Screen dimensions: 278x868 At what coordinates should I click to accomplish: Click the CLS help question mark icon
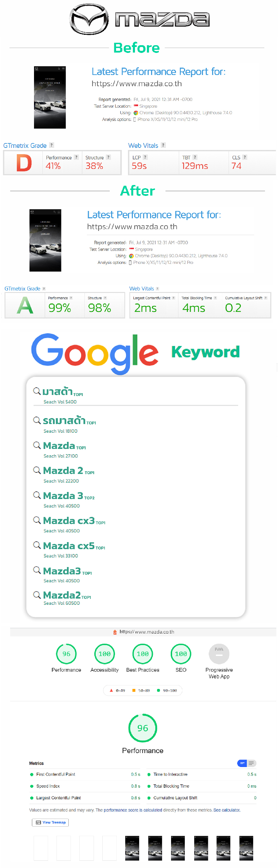click(x=245, y=157)
